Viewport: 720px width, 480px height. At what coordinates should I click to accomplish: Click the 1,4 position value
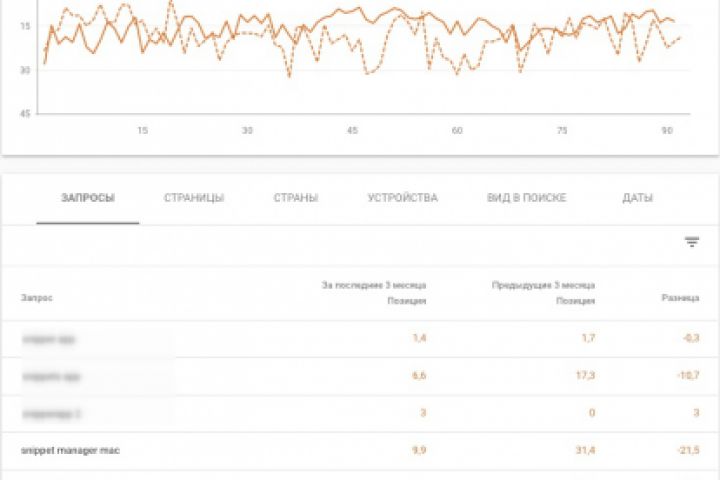tap(419, 339)
